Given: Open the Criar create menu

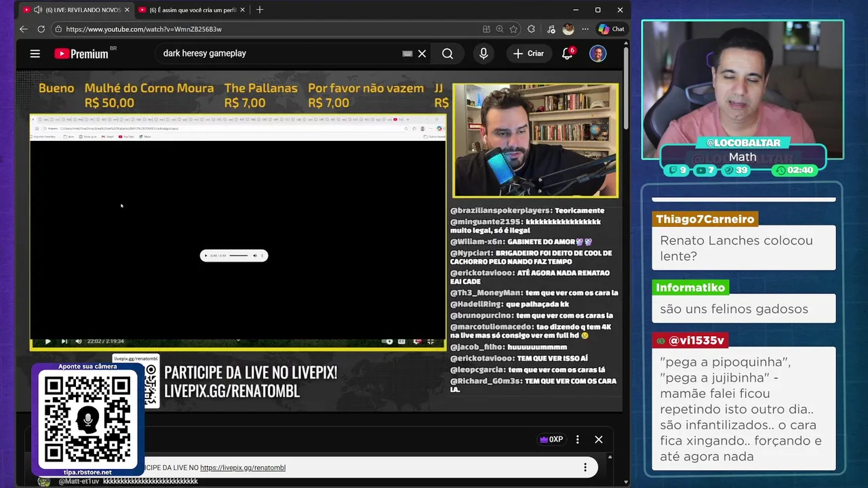Looking at the screenshot, I should tap(529, 54).
